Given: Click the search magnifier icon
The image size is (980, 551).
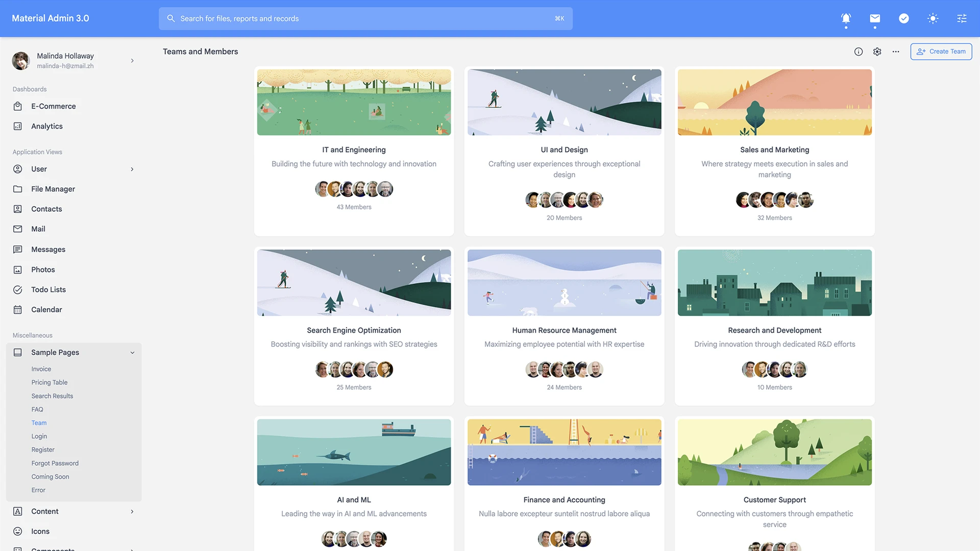Looking at the screenshot, I should pyautogui.click(x=171, y=18).
